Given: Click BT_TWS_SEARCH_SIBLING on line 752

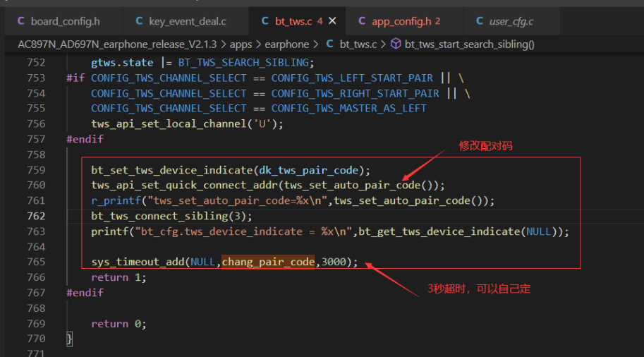Looking at the screenshot, I should point(243,63).
